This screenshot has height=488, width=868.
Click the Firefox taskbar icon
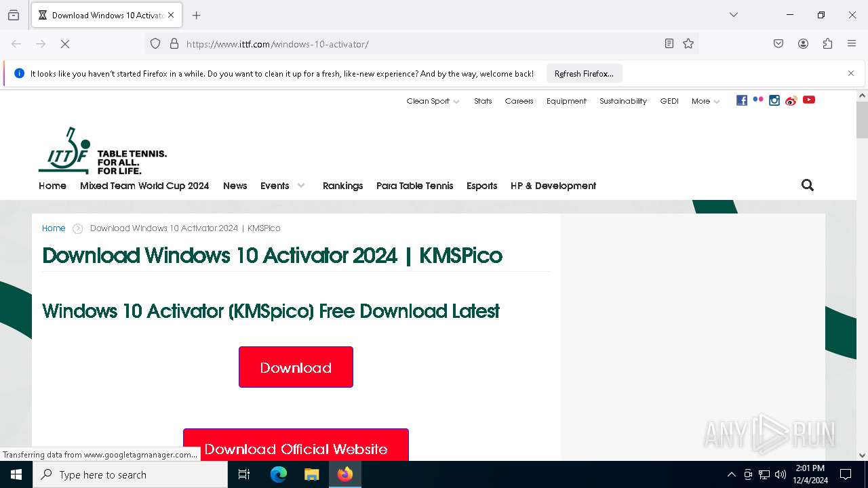(345, 474)
